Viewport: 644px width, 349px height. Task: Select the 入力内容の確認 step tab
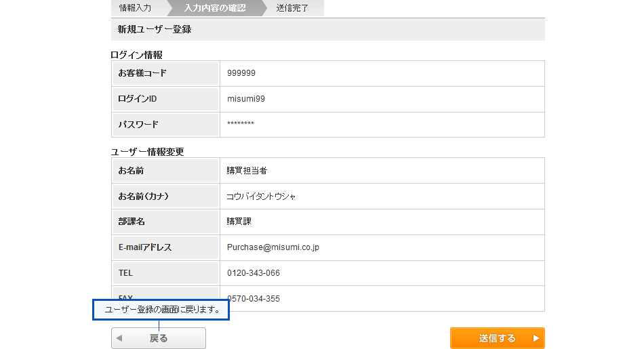coord(215,8)
